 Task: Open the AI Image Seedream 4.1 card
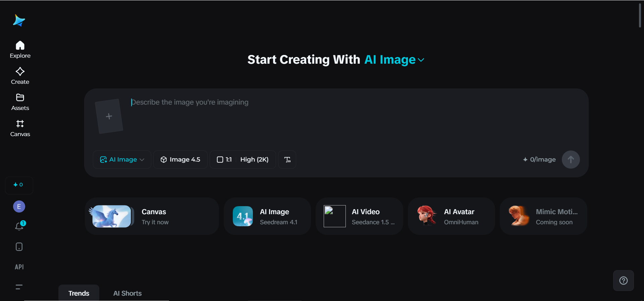(267, 216)
